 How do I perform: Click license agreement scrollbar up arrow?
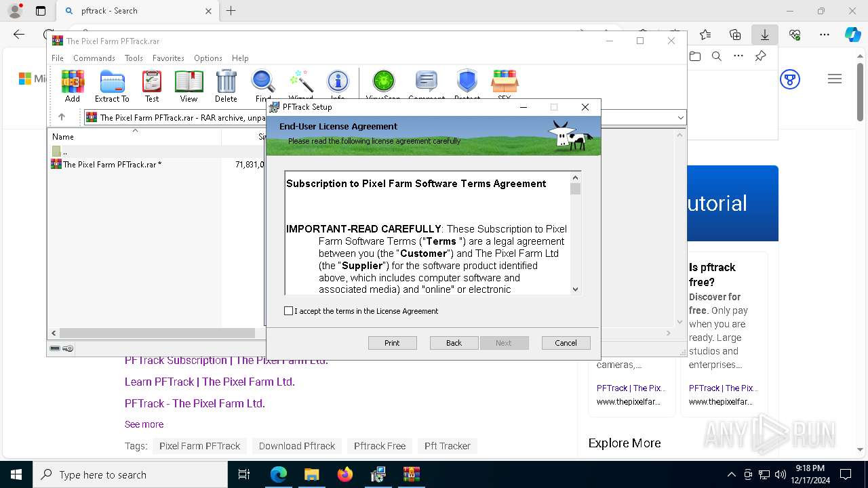575,177
